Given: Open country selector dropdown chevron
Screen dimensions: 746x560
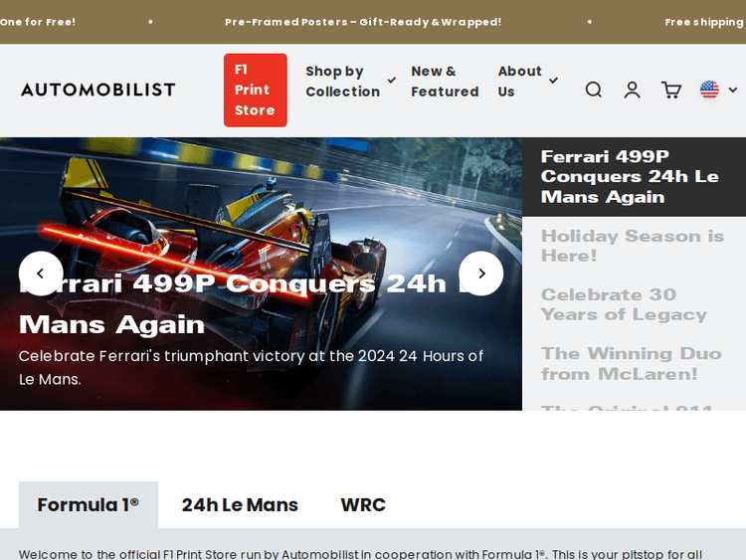Looking at the screenshot, I should click(x=733, y=90).
